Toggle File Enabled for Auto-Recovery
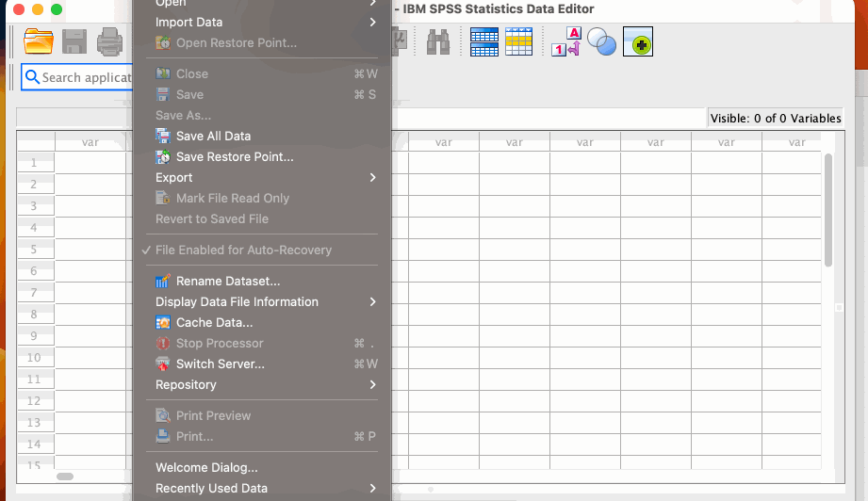The image size is (868, 501). (243, 250)
